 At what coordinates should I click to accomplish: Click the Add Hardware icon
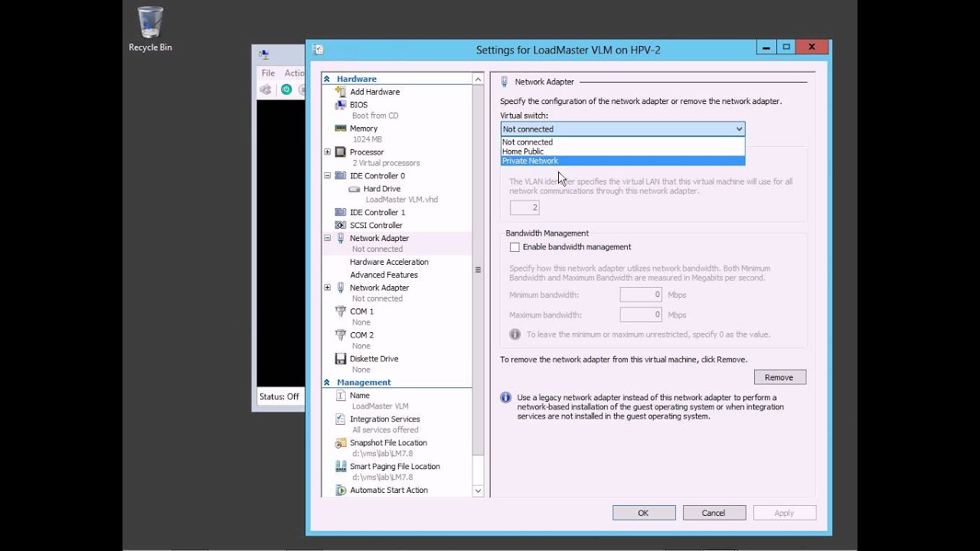coord(341,92)
